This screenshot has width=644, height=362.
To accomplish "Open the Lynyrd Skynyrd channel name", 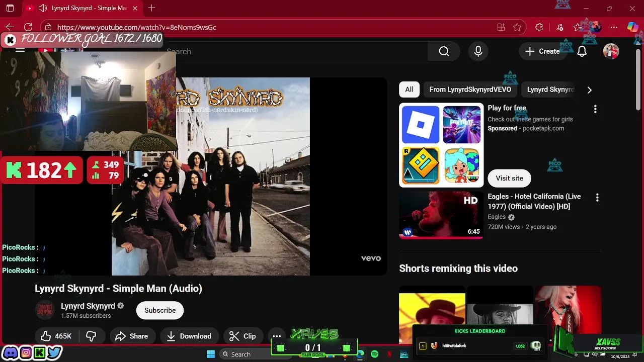I will click(x=88, y=306).
